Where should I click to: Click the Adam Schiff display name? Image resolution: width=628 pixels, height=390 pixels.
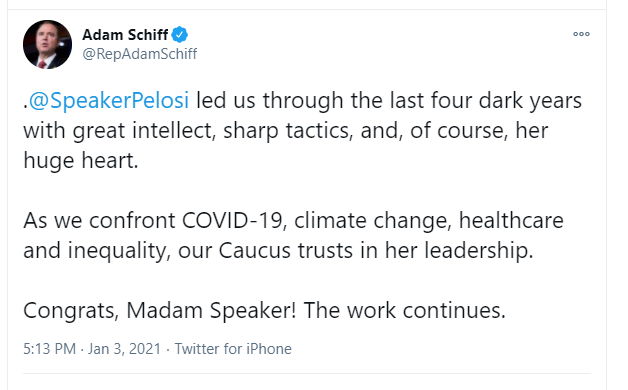click(125, 35)
